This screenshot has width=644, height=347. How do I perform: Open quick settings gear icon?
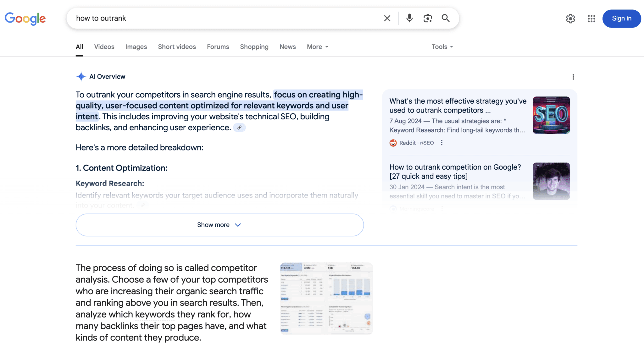570,19
